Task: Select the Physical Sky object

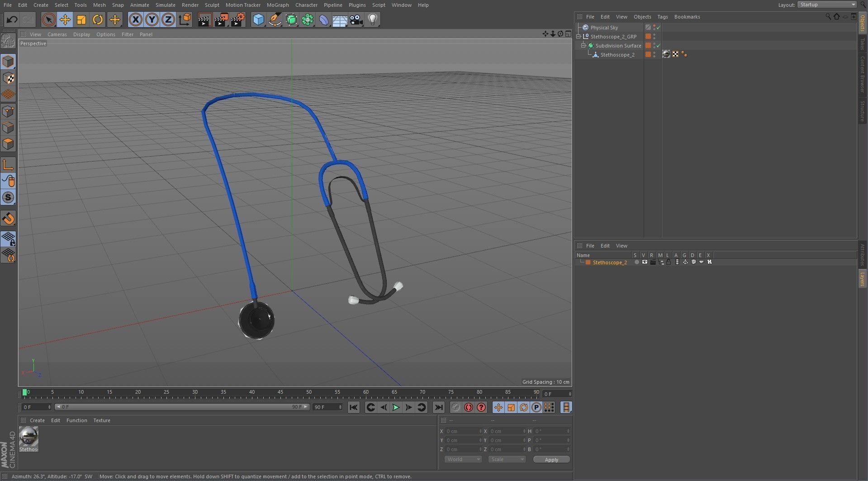Action: (x=604, y=28)
